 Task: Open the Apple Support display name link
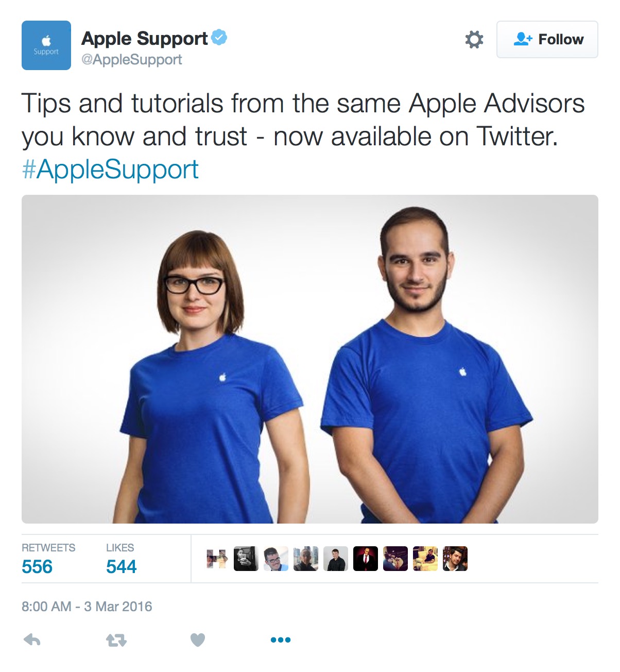145,38
